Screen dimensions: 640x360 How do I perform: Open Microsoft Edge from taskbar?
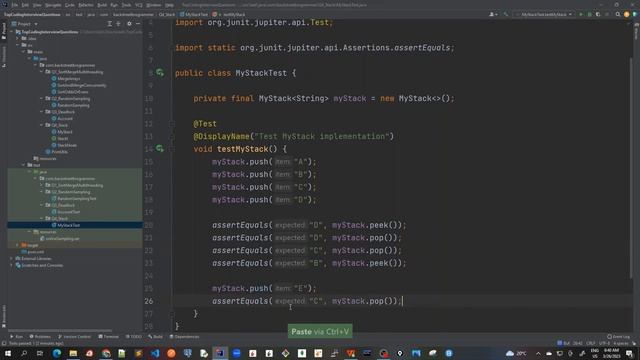[57, 353]
